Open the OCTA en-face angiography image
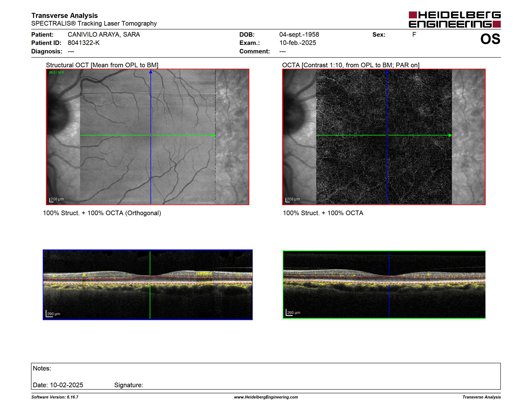532x411 pixels. (384, 137)
